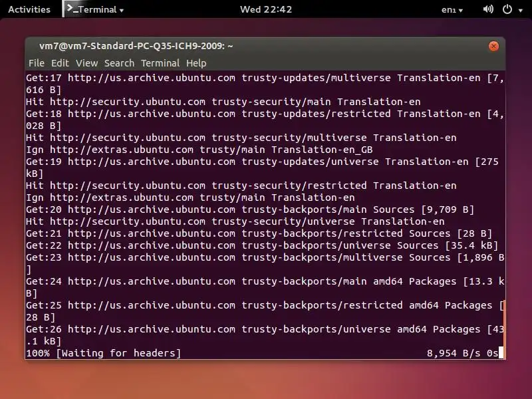Open the View menu

[87, 63]
